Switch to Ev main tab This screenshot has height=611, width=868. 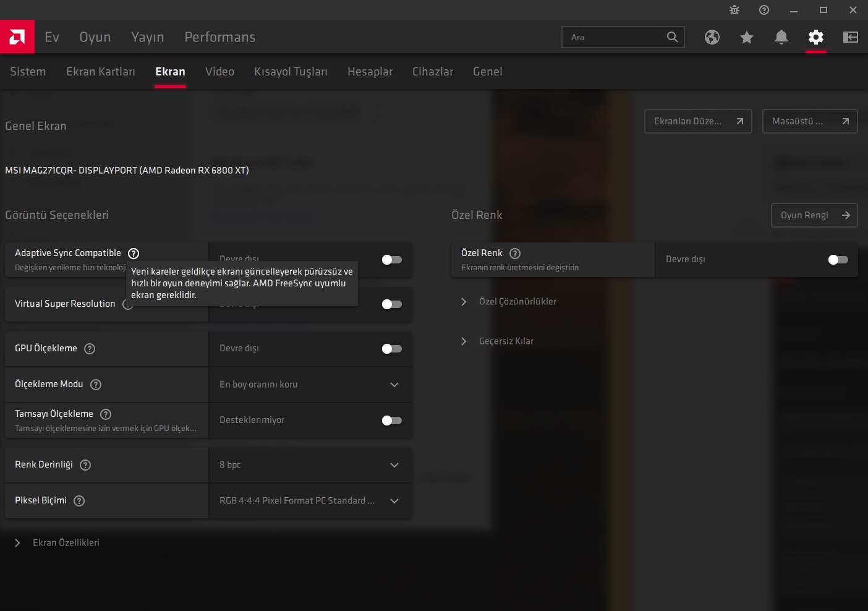pyautogui.click(x=52, y=37)
